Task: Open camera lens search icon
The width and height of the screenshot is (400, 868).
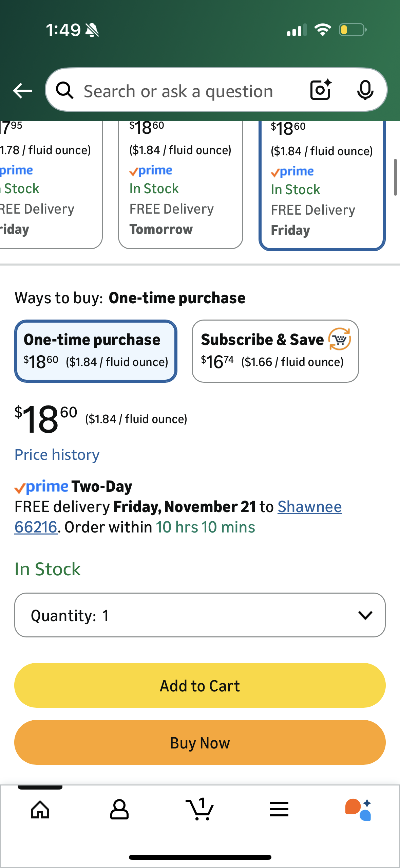Action: [321, 90]
